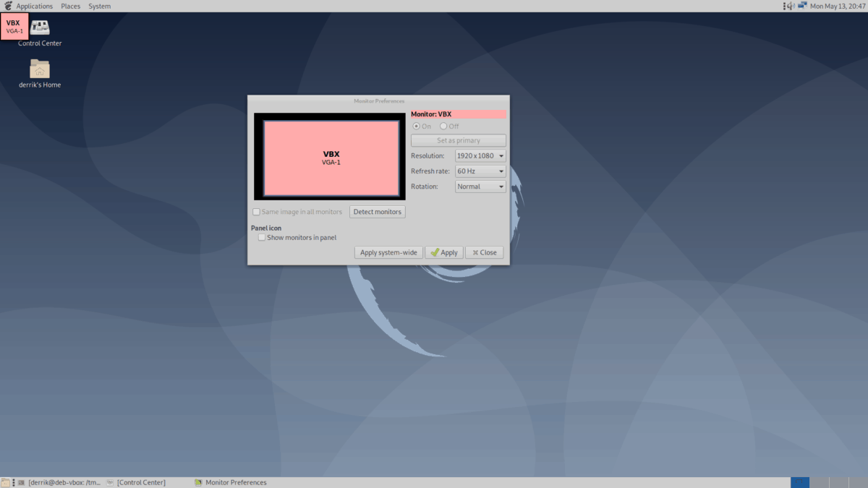Check Same image in all monitors
Viewport: 868px width, 488px height.
click(256, 212)
